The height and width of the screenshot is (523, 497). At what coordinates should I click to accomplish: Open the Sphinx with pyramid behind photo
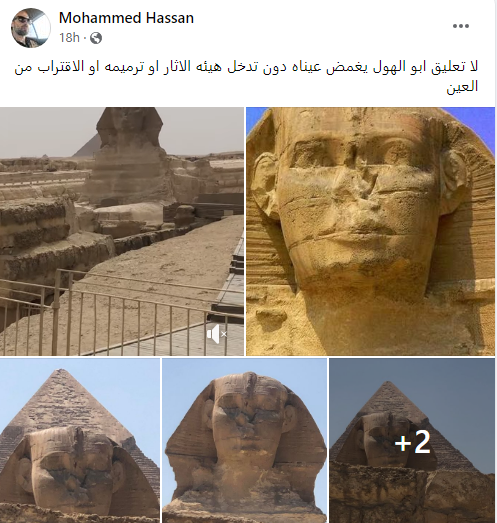coord(80,441)
